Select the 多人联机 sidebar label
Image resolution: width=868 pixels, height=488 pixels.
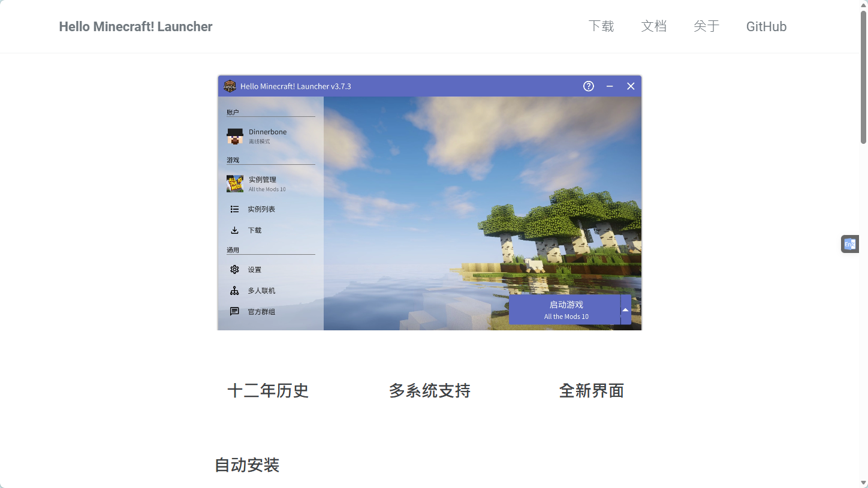[261, 291]
